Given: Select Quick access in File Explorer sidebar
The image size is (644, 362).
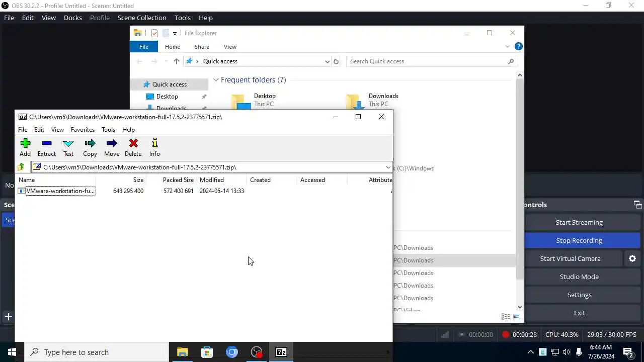Looking at the screenshot, I should (169, 84).
